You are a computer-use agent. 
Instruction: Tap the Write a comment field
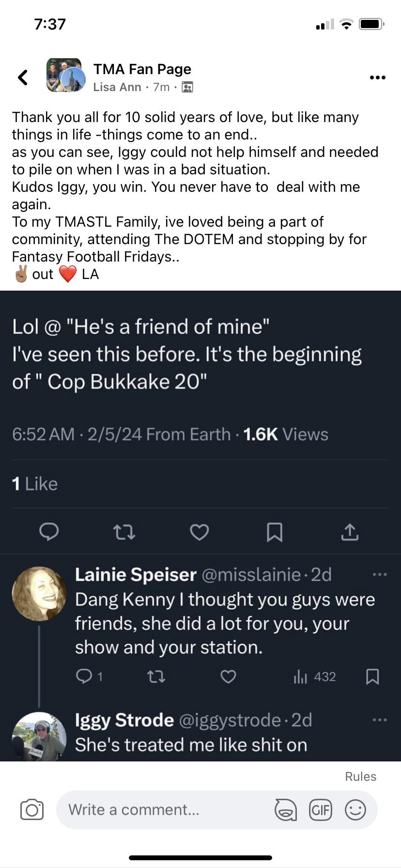[165, 810]
